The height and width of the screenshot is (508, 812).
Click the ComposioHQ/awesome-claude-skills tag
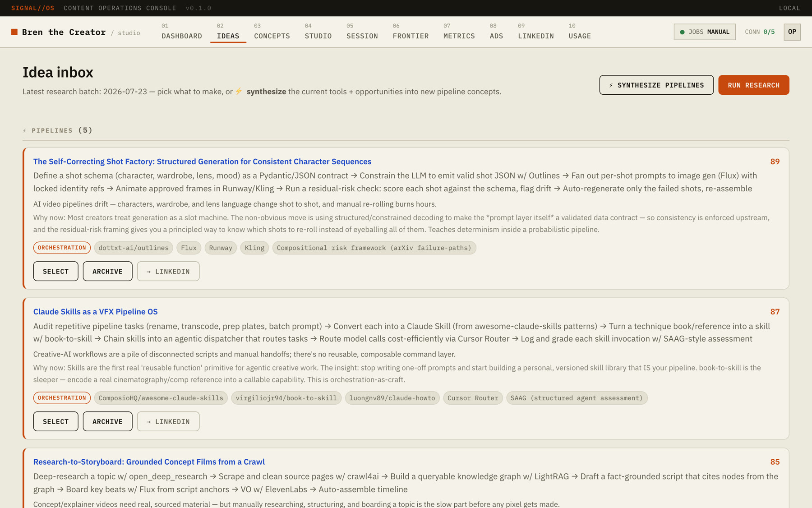(161, 398)
